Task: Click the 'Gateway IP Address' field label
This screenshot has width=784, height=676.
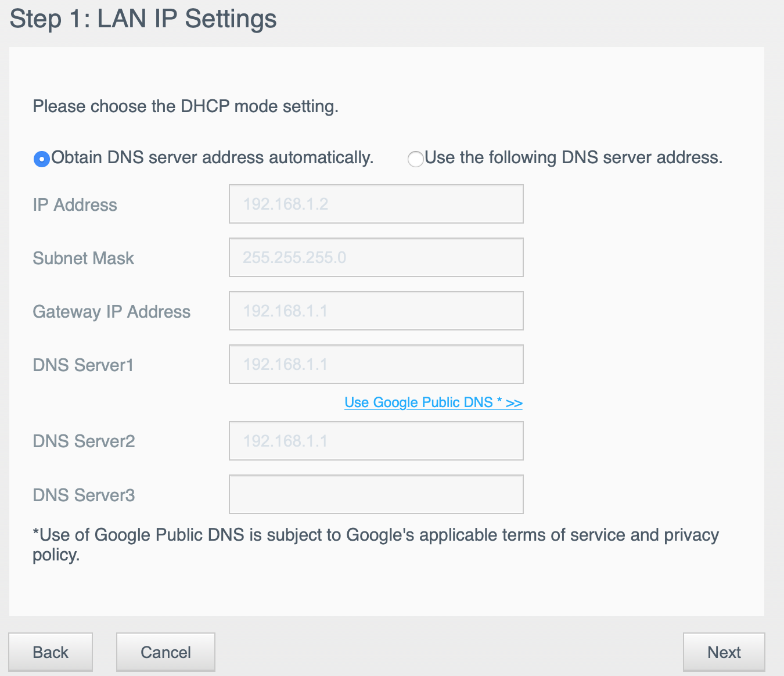Action: click(x=112, y=312)
